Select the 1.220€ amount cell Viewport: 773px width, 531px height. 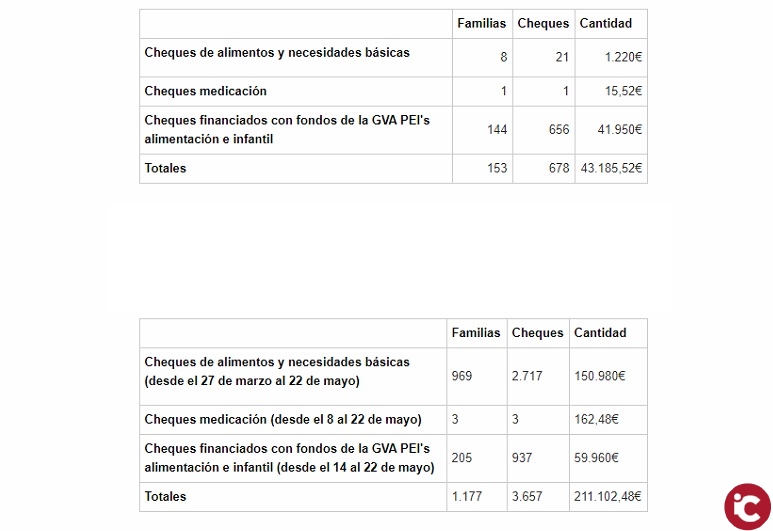coord(623,58)
